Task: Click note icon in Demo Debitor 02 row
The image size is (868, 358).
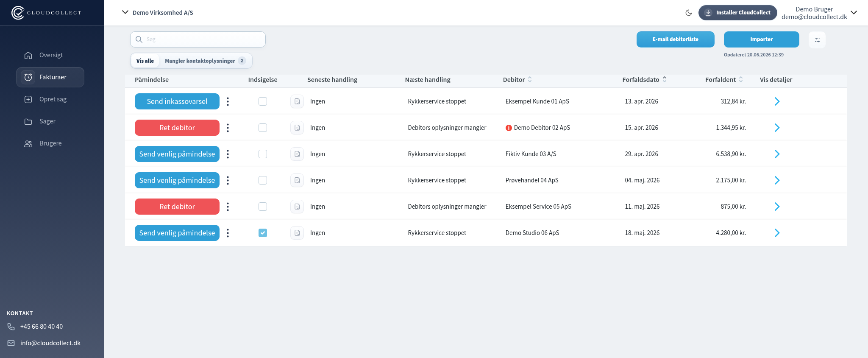Action: tap(297, 128)
